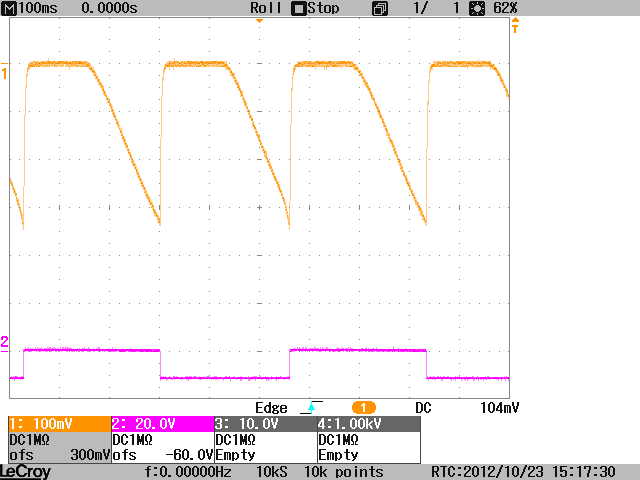Click the 10kS sample rate readout
Screen dimensions: 640x480
tap(271, 472)
